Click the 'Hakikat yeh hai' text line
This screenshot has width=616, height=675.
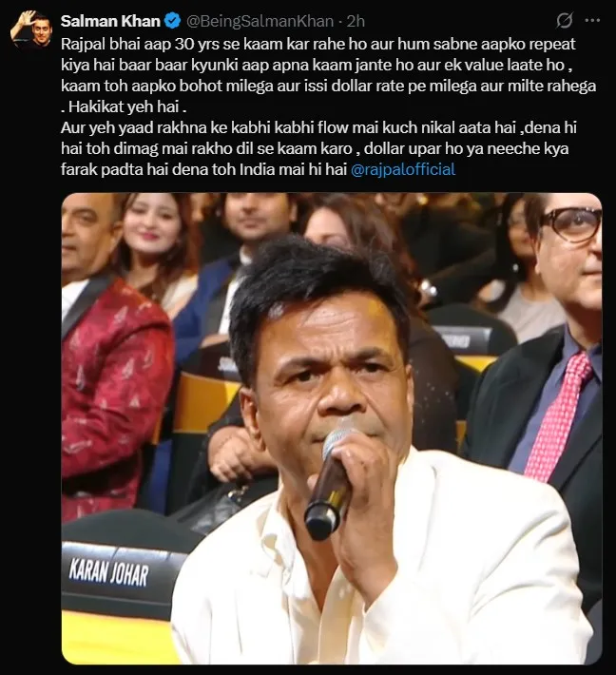coord(124,106)
